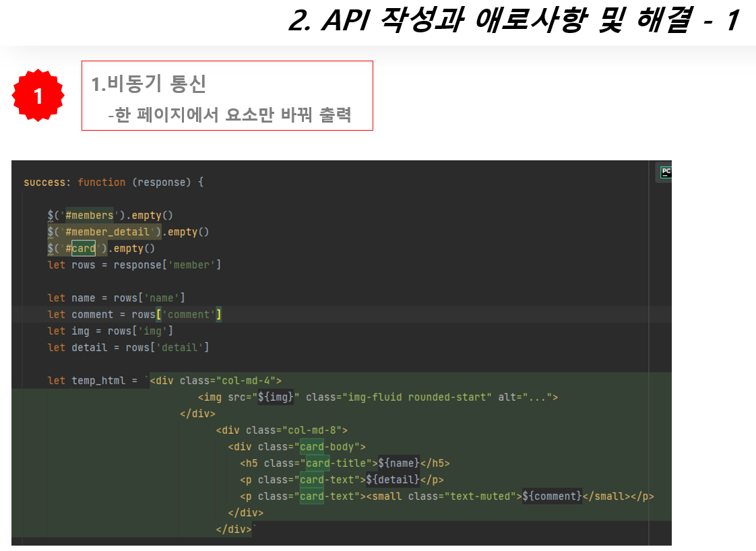Click line "$('#card').empty()"
Screen dimensions: 756x551
point(101,249)
